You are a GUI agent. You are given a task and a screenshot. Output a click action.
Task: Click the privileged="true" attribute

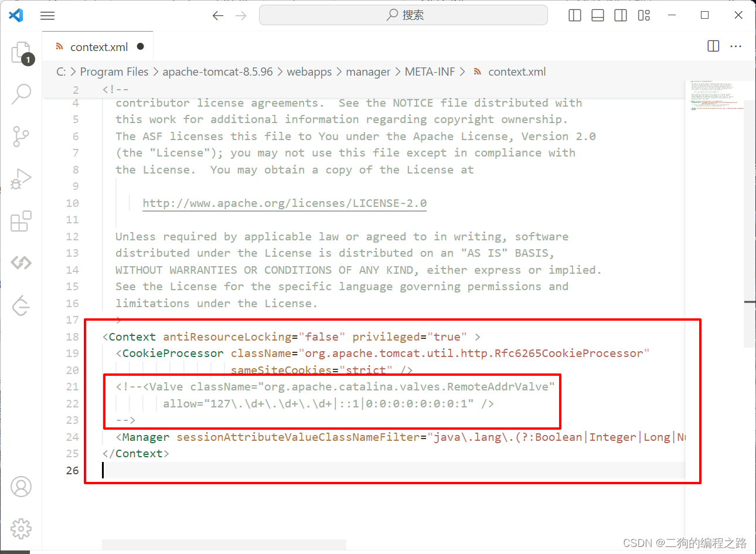click(410, 337)
